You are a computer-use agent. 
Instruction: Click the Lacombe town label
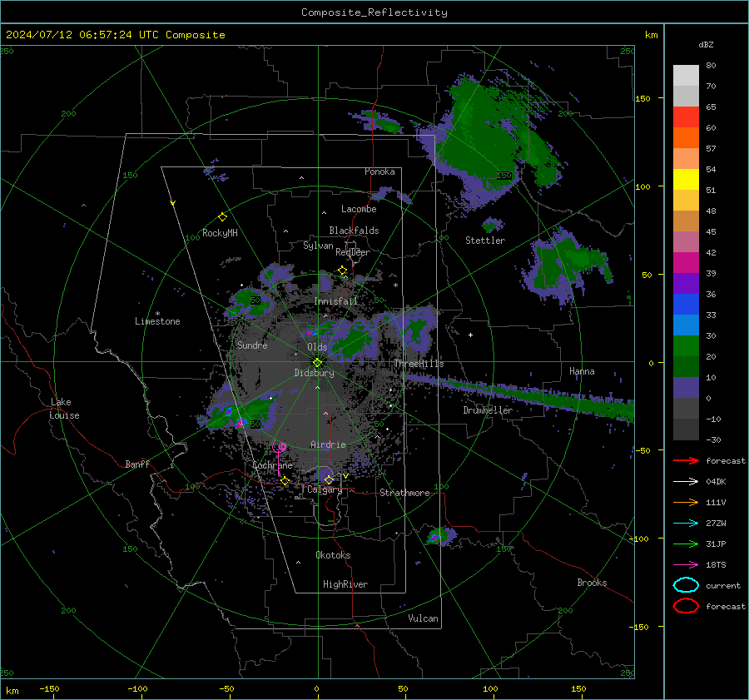[x=359, y=209]
